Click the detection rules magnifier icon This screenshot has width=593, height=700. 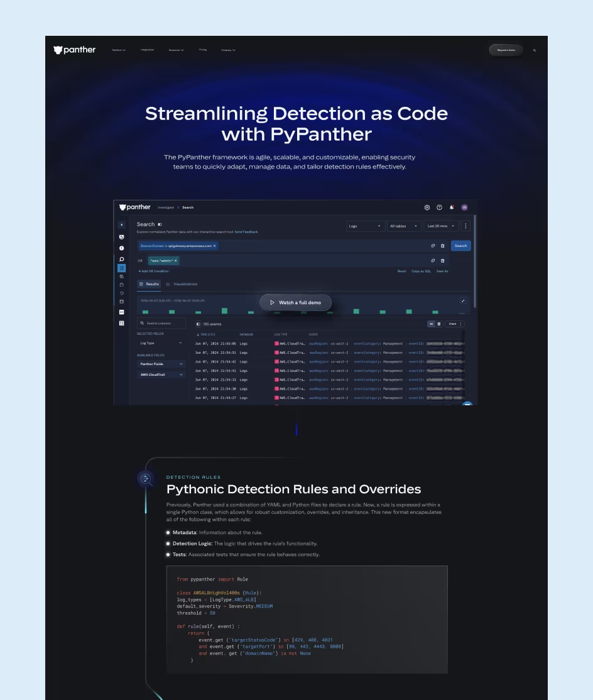pyautogui.click(x=146, y=479)
